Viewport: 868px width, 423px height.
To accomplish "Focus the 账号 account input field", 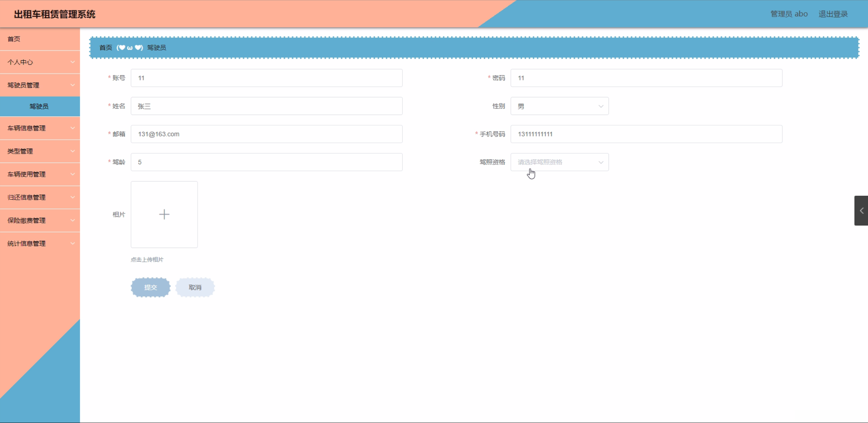I will (267, 78).
